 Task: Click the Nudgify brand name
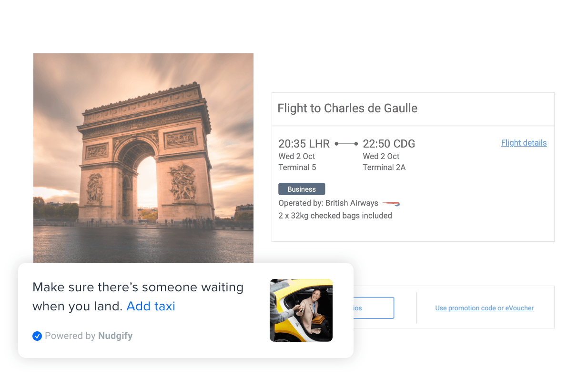click(115, 336)
